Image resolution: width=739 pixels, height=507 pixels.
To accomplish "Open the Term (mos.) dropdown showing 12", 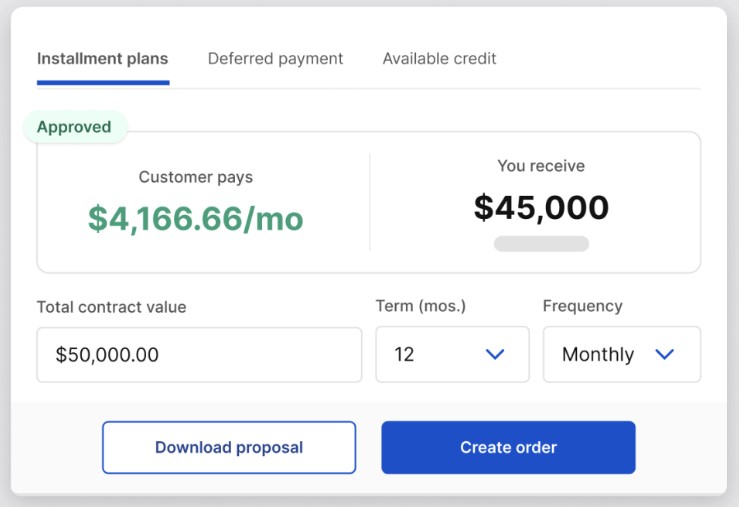I will pyautogui.click(x=452, y=355).
